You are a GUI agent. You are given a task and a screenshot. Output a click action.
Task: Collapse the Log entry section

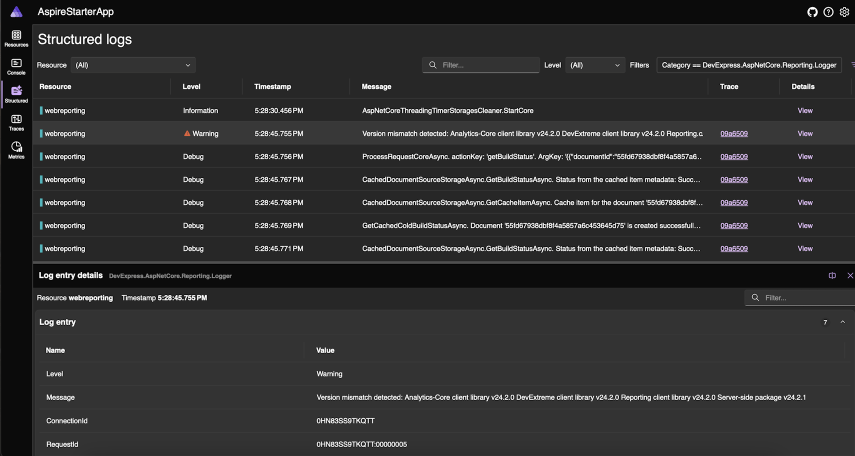tap(842, 322)
